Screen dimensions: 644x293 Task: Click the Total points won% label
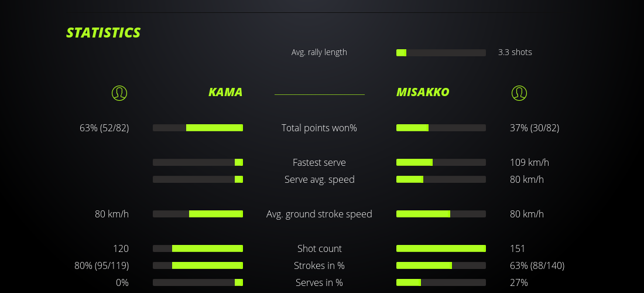(319, 128)
